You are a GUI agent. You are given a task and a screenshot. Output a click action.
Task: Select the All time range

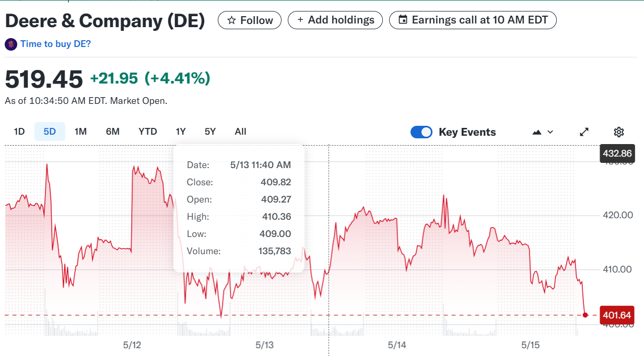point(240,132)
